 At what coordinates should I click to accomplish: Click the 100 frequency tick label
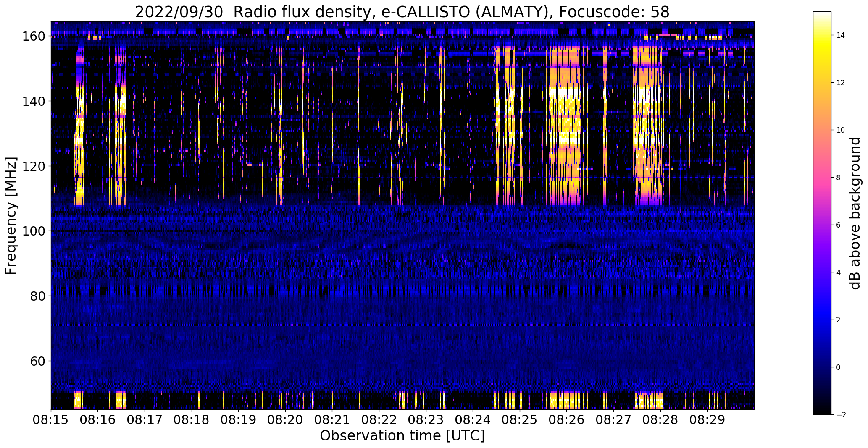(34, 231)
